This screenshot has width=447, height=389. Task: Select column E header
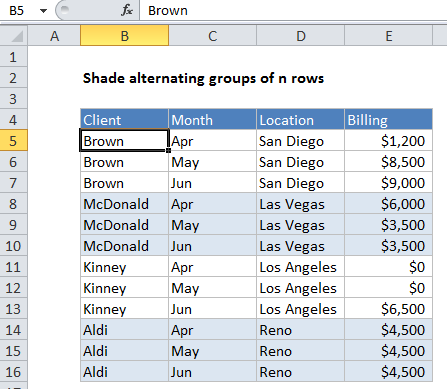(388, 36)
